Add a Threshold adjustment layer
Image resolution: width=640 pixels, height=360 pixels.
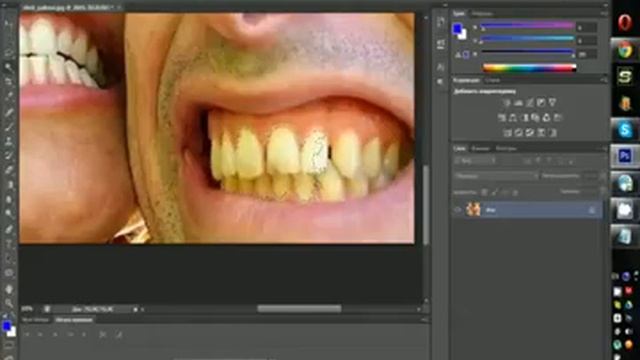tap(530, 133)
